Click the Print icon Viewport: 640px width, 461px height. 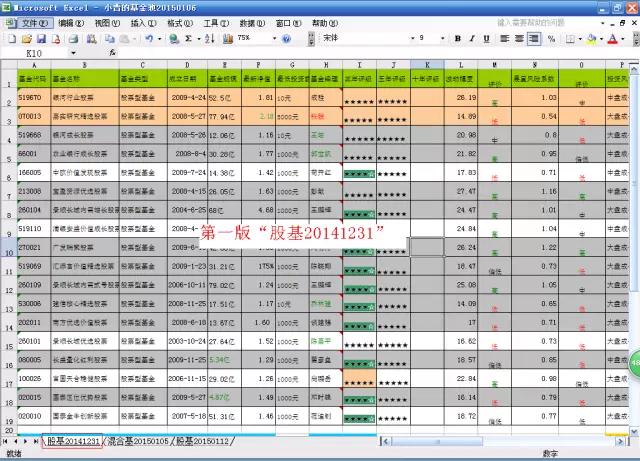73,39
